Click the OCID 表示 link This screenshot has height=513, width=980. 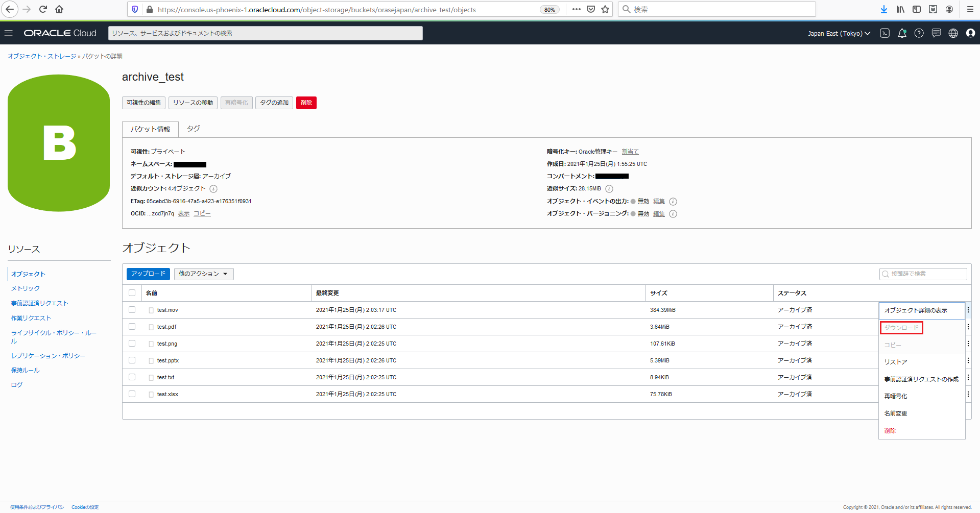(x=184, y=213)
